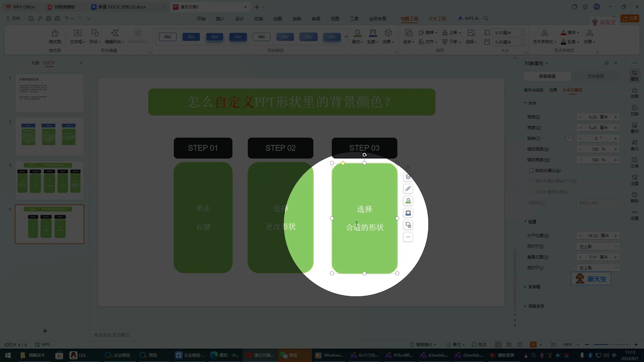Switch to the Text Options tab
The width and height of the screenshot is (644, 362).
coord(595,76)
